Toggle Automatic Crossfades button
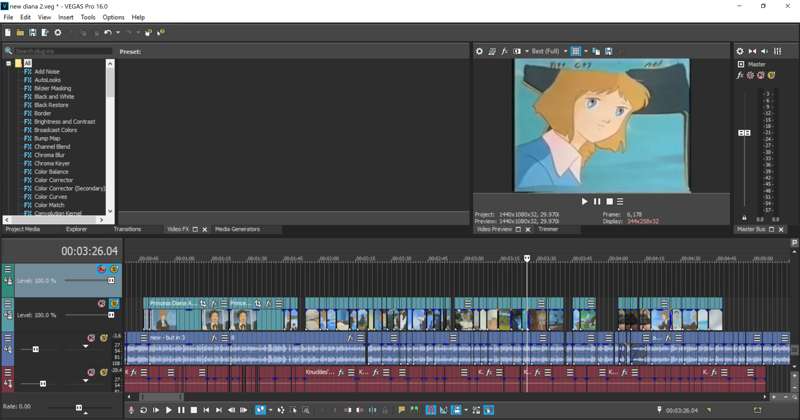The image size is (800, 420). point(443,410)
